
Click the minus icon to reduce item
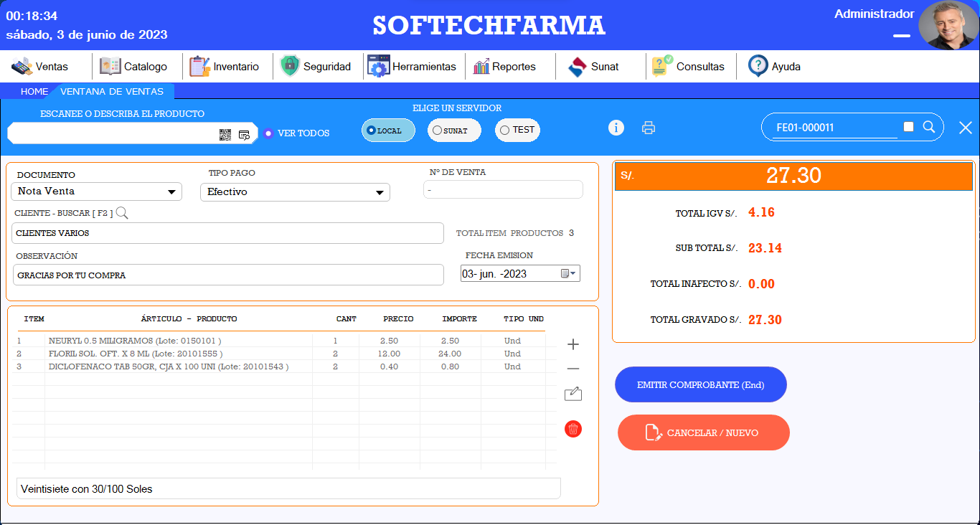tap(573, 369)
